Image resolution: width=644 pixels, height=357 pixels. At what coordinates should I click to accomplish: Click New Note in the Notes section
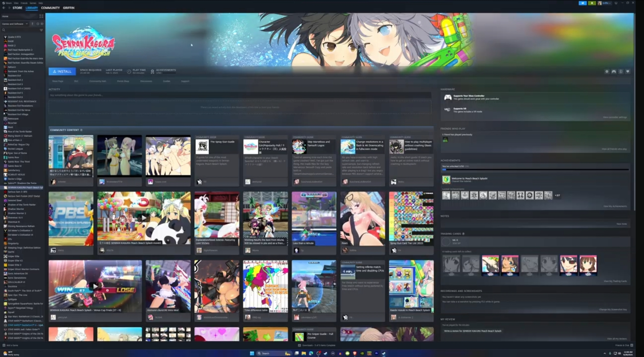(x=621, y=224)
